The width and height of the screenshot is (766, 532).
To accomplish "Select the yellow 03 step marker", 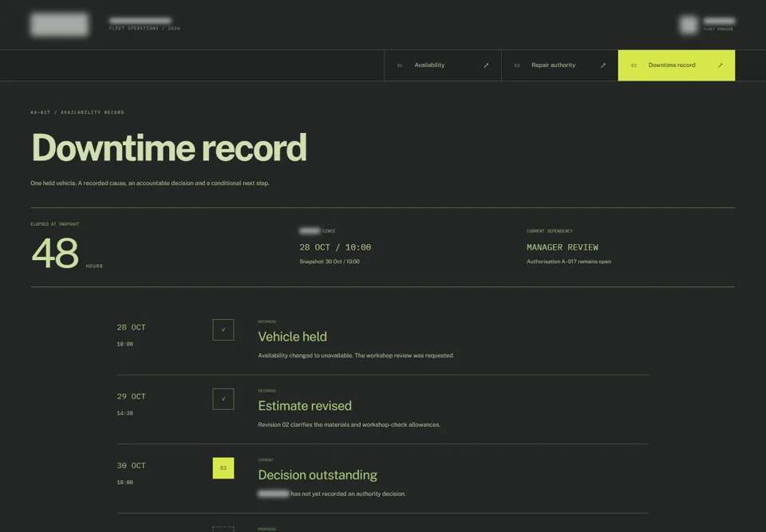I will pyautogui.click(x=223, y=468).
